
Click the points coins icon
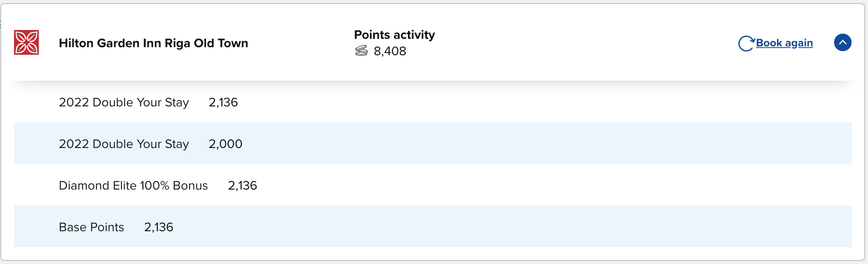point(361,51)
